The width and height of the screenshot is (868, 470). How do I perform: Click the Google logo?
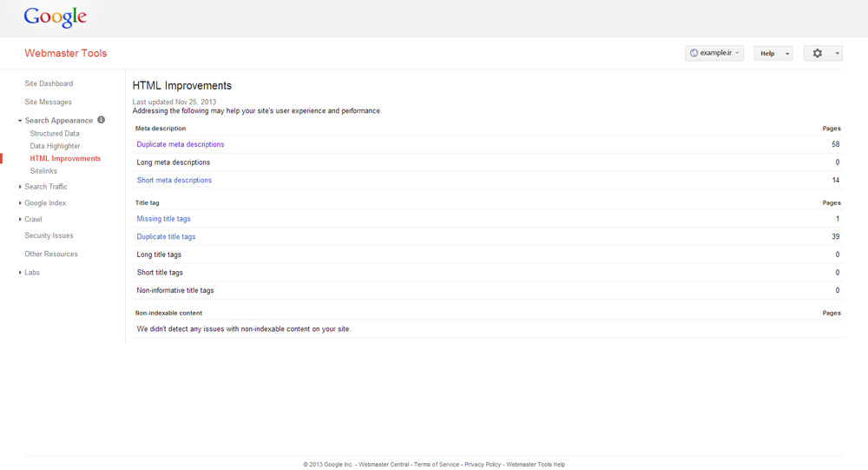tap(55, 17)
